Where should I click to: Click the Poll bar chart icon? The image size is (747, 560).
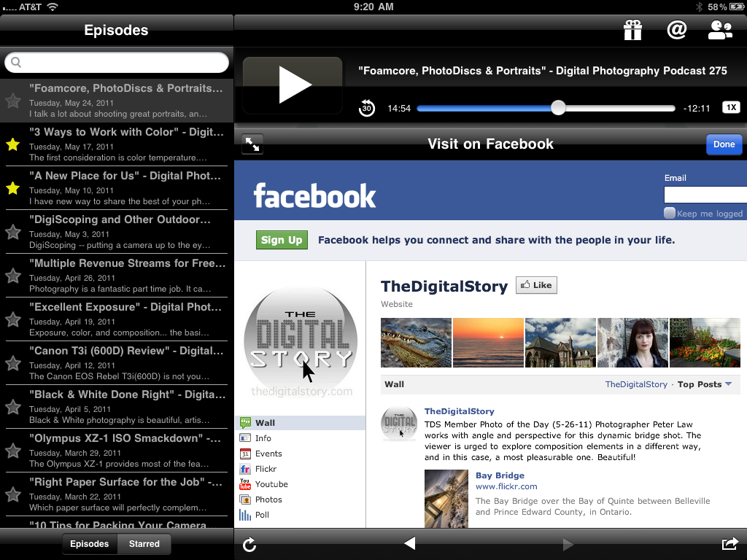coord(245,515)
